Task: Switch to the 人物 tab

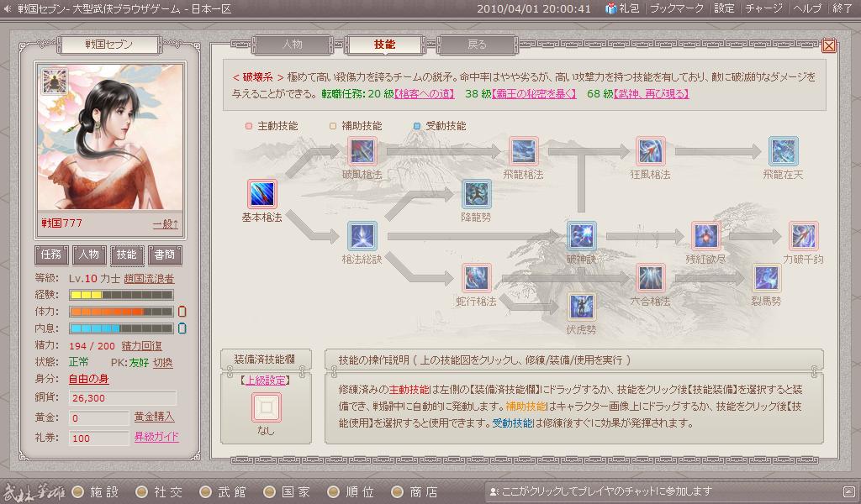Action: pyautogui.click(x=293, y=45)
